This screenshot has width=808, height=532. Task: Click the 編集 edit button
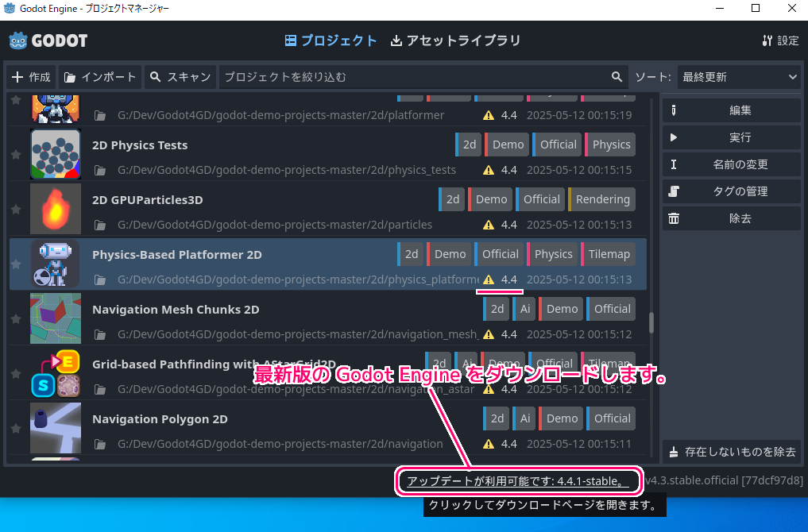(732, 110)
